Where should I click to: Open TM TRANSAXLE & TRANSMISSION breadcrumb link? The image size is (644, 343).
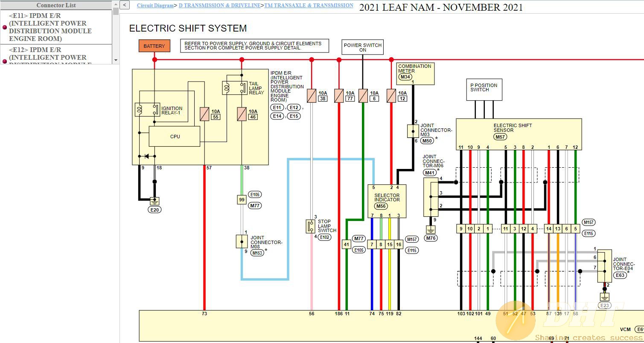[x=309, y=6]
